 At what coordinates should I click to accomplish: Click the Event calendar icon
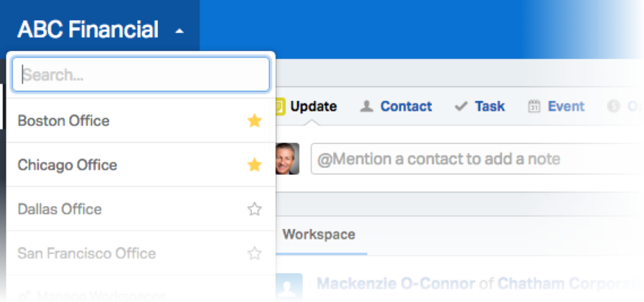533,106
